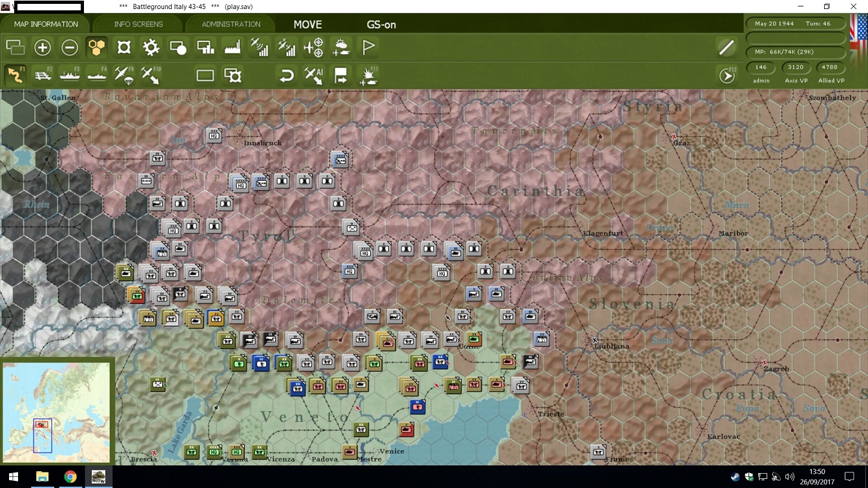Click the diagonal slash icon on the right
This screenshot has height=488, width=868.
727,47
